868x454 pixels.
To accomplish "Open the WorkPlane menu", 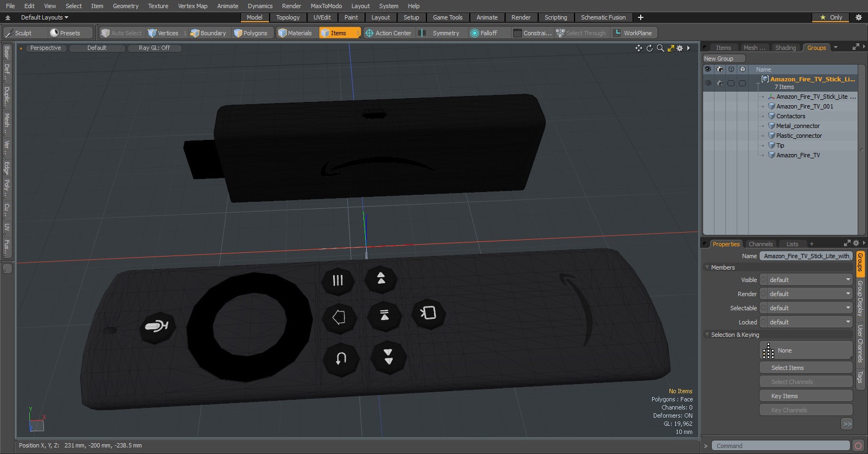I will point(634,33).
